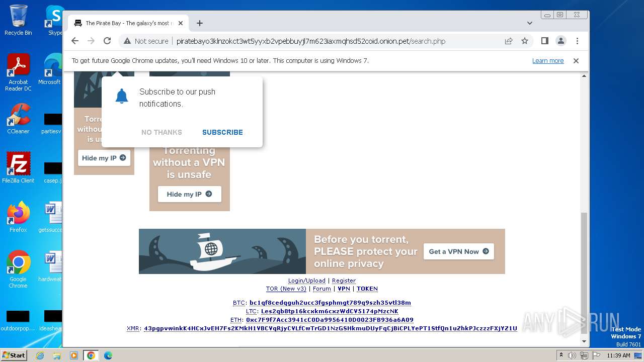Image resolution: width=644 pixels, height=362 pixels.
Task: Click Get a VPN Now button
Action: point(458,251)
